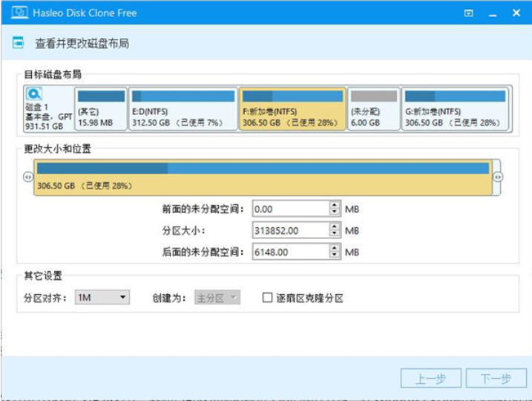Minimize the Hasleo Disk Clone window
The height and width of the screenshot is (401, 532).
pos(492,13)
